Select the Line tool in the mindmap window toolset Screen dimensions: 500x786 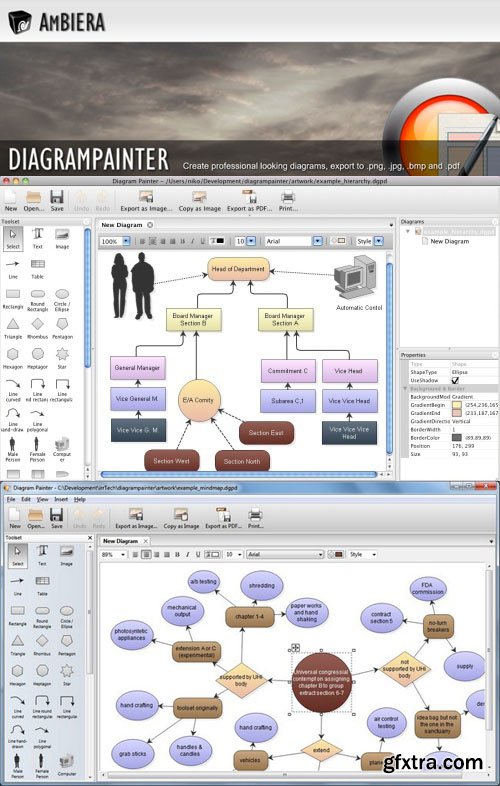click(18, 584)
